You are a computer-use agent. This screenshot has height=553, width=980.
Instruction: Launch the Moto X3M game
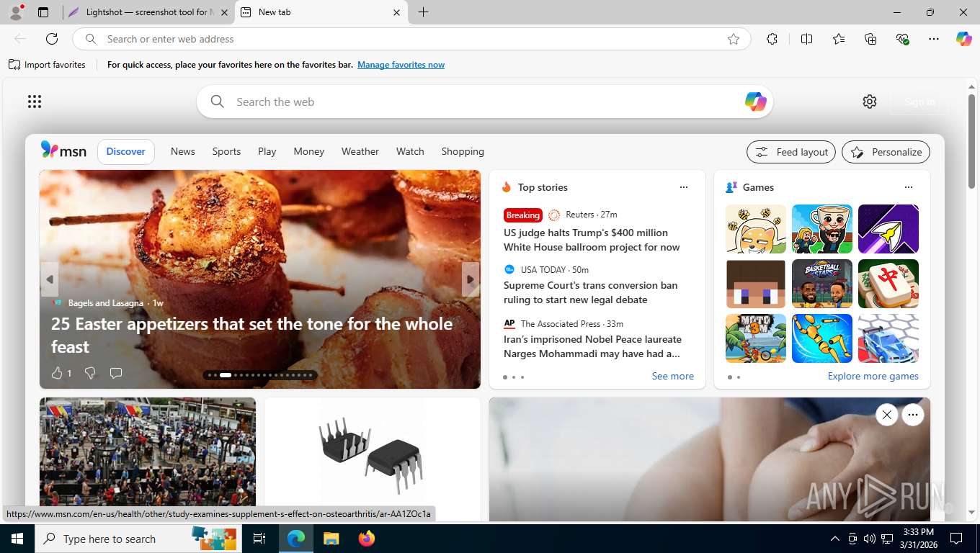756,338
